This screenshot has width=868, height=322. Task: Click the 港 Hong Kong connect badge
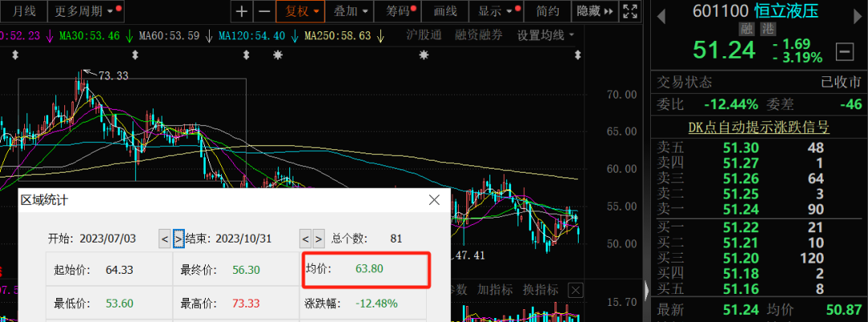[x=764, y=29]
